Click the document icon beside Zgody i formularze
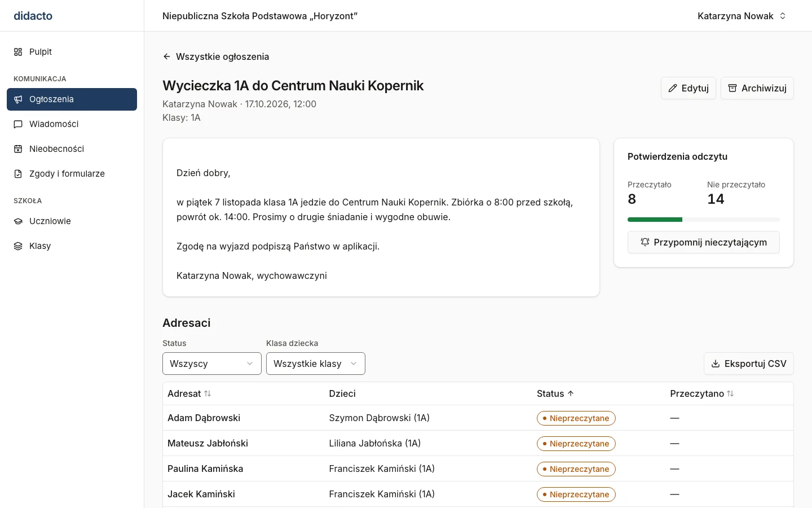Viewport: 812px width, 508px height. [x=18, y=174]
